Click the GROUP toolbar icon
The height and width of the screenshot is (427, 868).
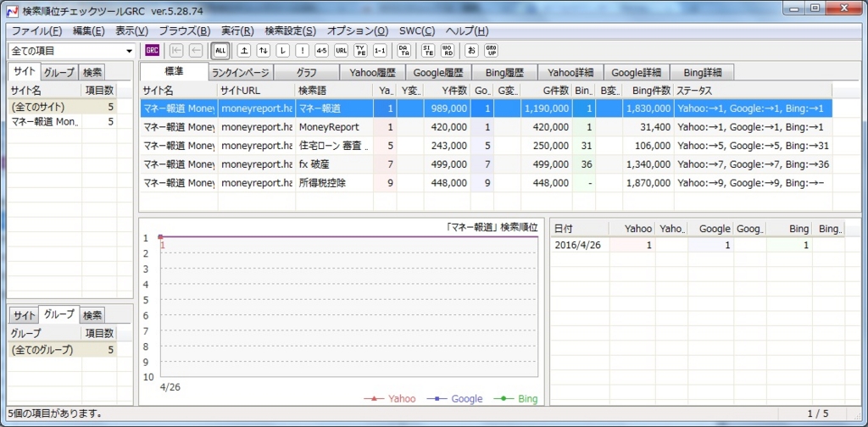[x=491, y=51]
